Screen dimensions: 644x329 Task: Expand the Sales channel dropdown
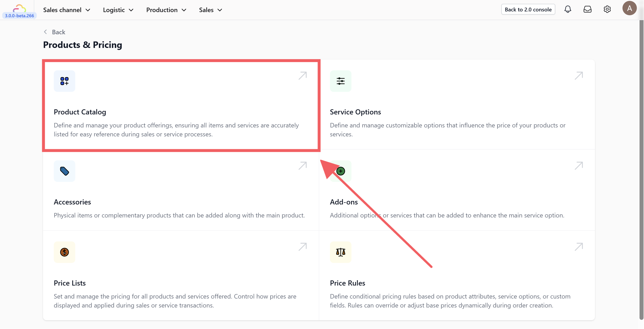[x=67, y=10]
